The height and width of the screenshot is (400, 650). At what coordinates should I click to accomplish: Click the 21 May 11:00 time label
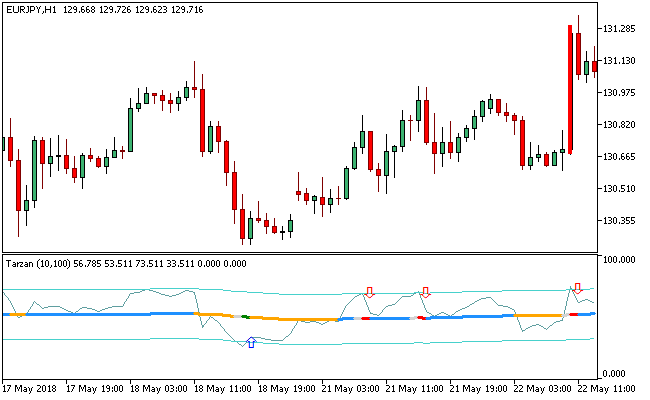415,389
